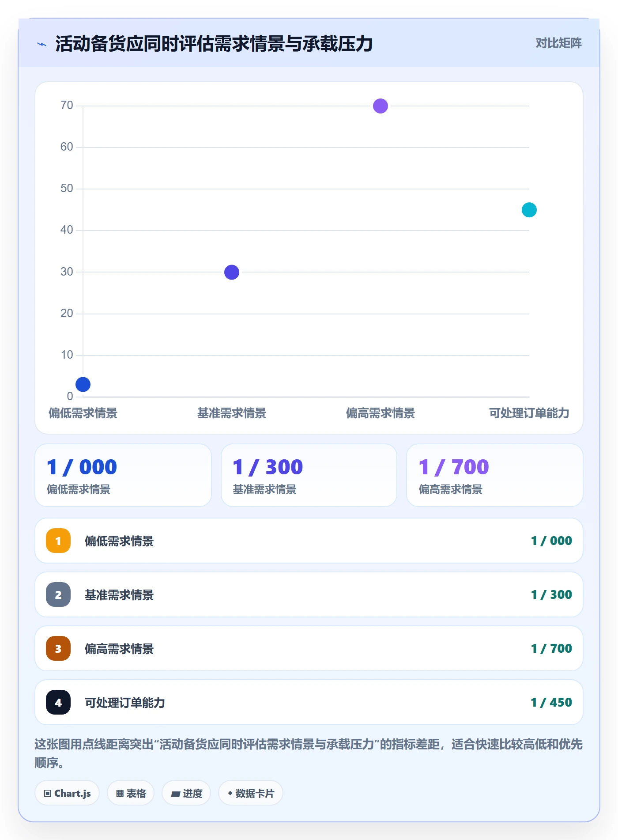Click the orange rank badge numbered 1
This screenshot has width=618, height=840.
pyautogui.click(x=58, y=541)
